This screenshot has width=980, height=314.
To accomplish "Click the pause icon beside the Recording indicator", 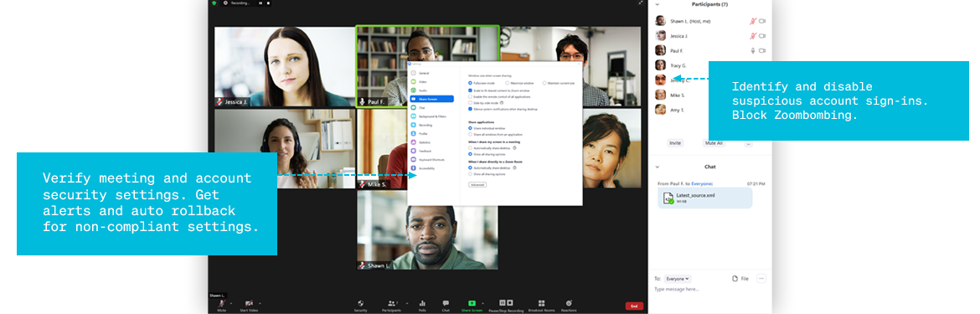I will tap(260, 3).
